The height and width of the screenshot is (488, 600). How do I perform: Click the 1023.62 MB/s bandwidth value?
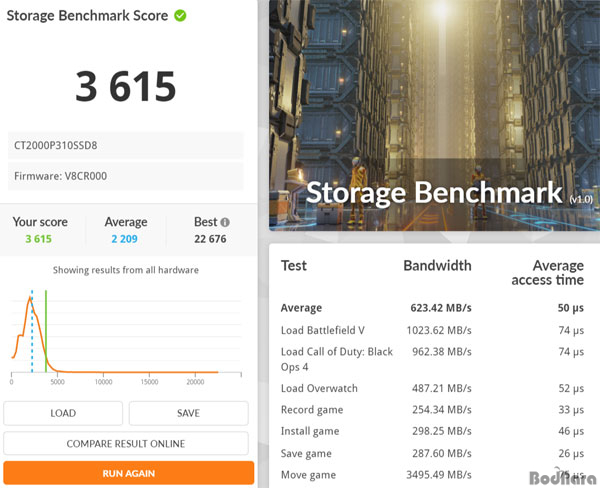click(439, 330)
